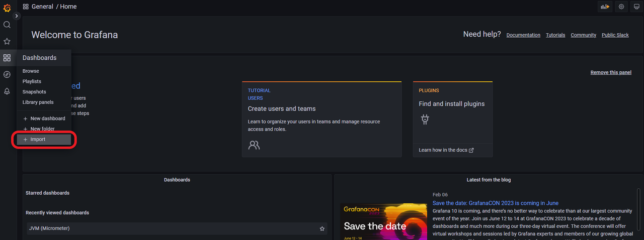Open the Find and install plugins card
The image size is (644, 240).
pos(452,119)
